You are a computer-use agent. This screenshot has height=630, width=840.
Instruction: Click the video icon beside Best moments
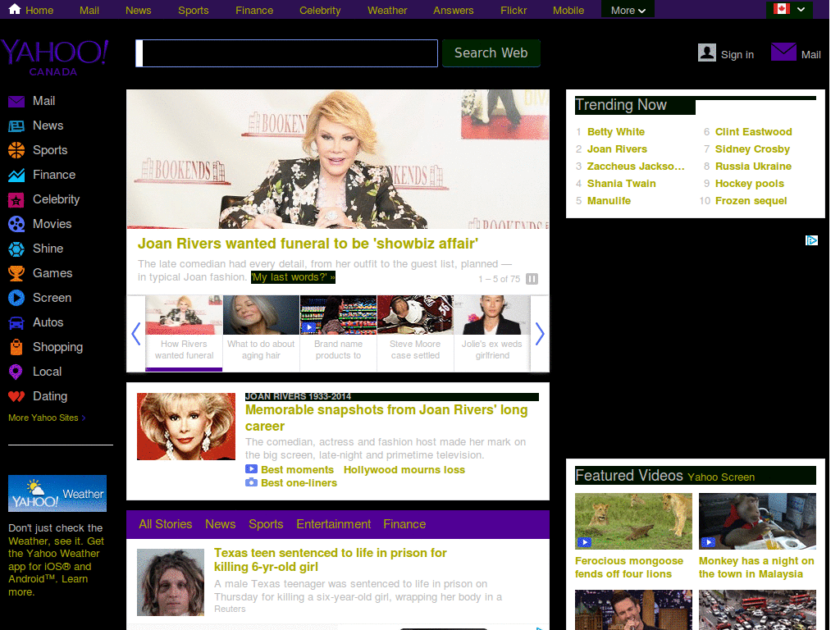(251, 469)
